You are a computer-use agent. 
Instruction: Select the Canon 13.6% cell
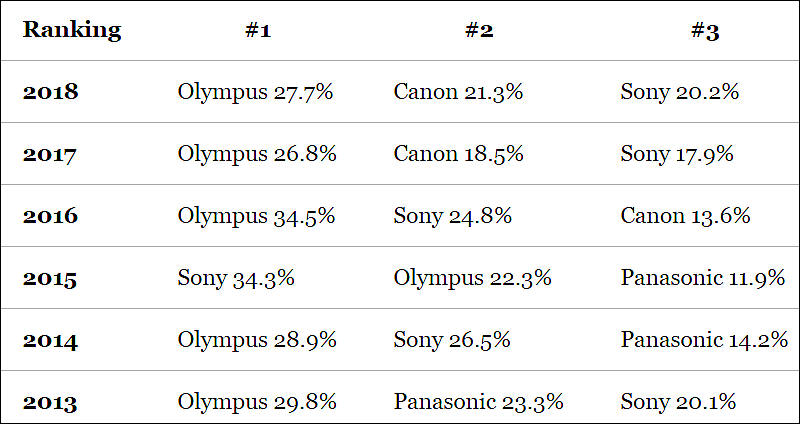click(685, 216)
